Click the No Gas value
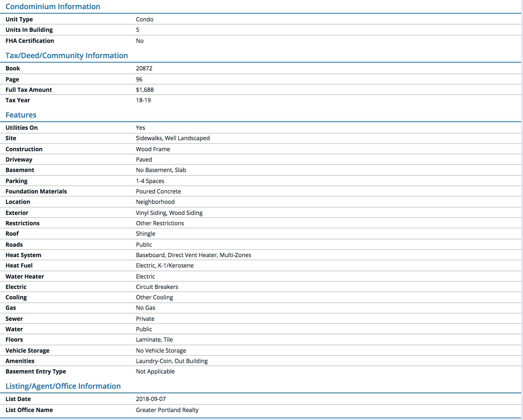The width and height of the screenshot is (523, 420). [x=145, y=308]
